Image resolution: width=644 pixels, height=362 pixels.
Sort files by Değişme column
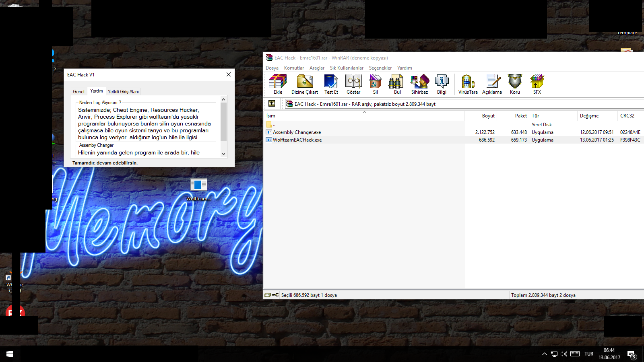coord(598,116)
